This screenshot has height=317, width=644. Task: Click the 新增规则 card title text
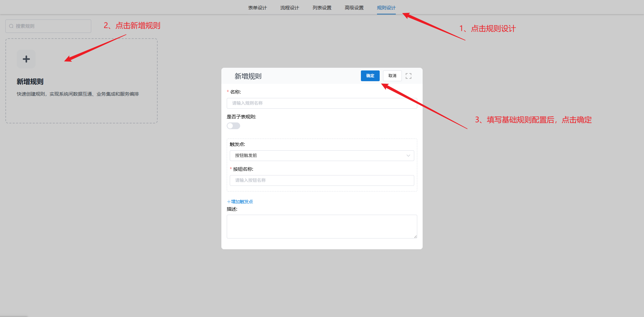[x=30, y=82]
